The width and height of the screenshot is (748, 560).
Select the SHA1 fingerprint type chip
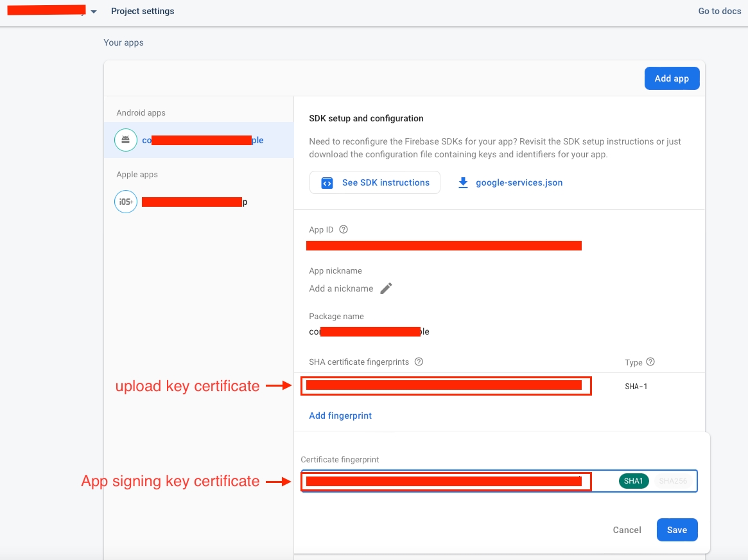coord(634,481)
